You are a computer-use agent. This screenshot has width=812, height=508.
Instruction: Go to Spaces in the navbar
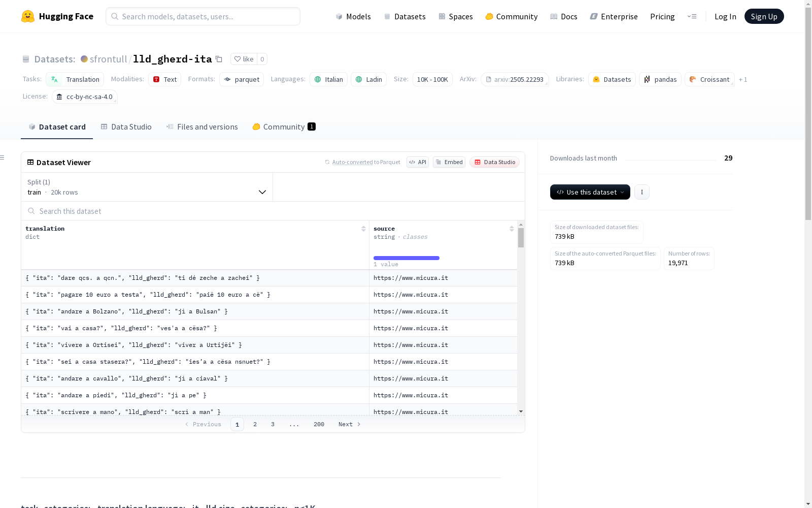[x=456, y=16]
